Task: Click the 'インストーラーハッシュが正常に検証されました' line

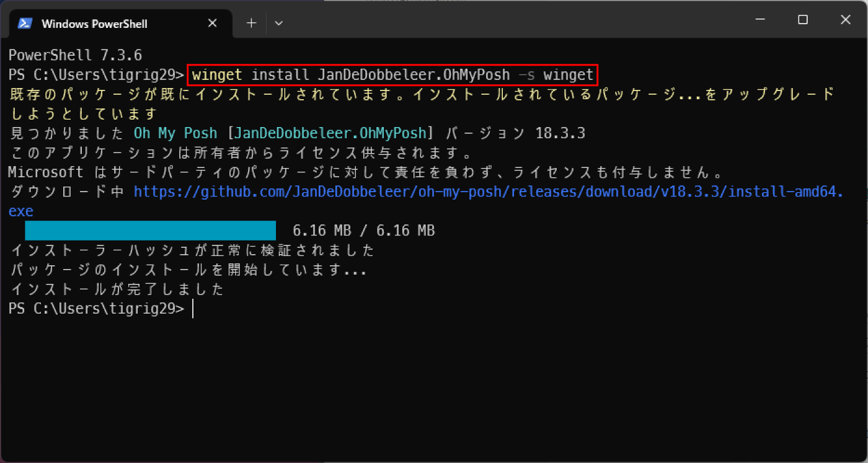Action: 193,250
